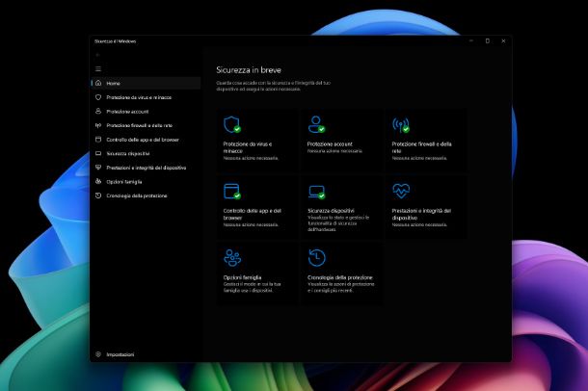Click the heart icon for Prestazioni e integrità in sidebar
Image resolution: width=588 pixels, height=391 pixels.
98,168
